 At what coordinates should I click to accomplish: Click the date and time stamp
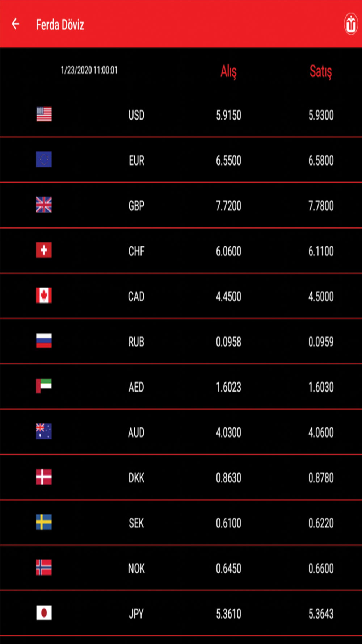(89, 70)
